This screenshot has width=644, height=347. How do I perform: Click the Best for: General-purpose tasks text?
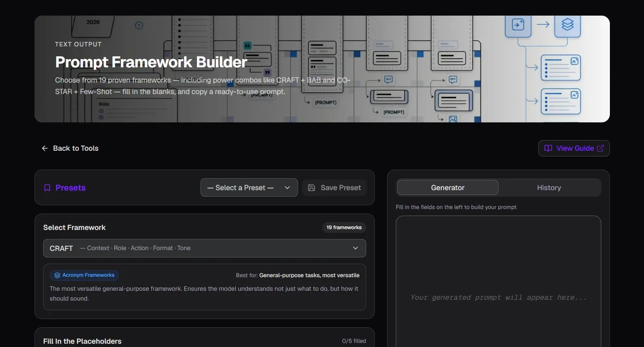point(298,275)
